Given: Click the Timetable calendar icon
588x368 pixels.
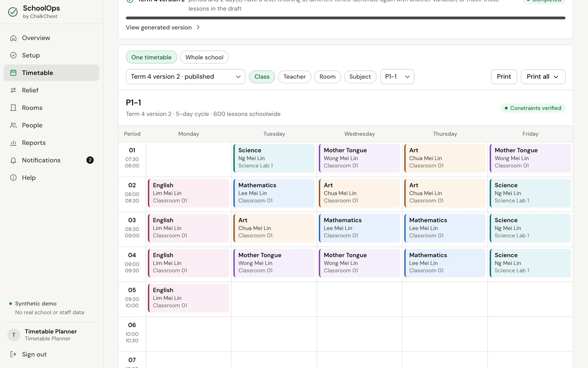Looking at the screenshot, I should (13, 73).
